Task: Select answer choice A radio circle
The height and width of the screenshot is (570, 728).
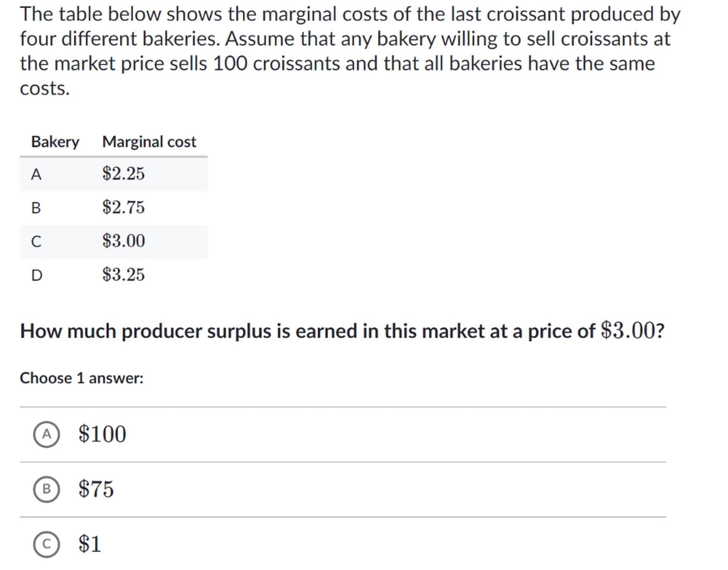Action: [x=46, y=434]
